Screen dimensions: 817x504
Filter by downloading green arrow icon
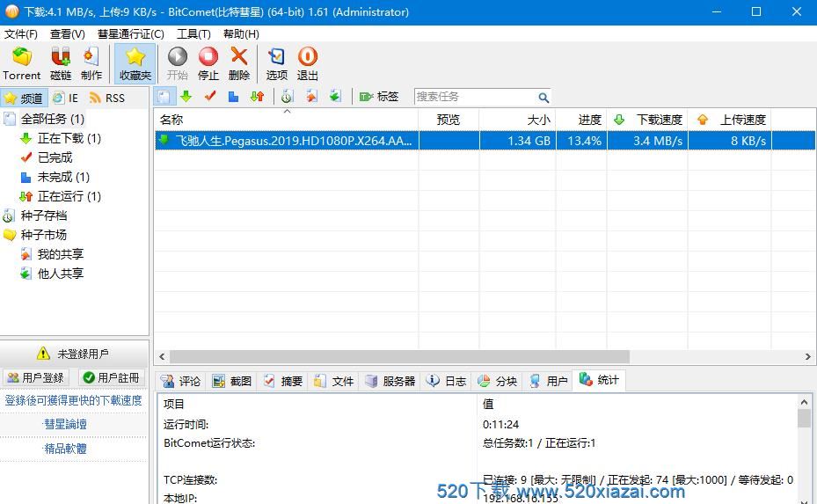coord(186,97)
